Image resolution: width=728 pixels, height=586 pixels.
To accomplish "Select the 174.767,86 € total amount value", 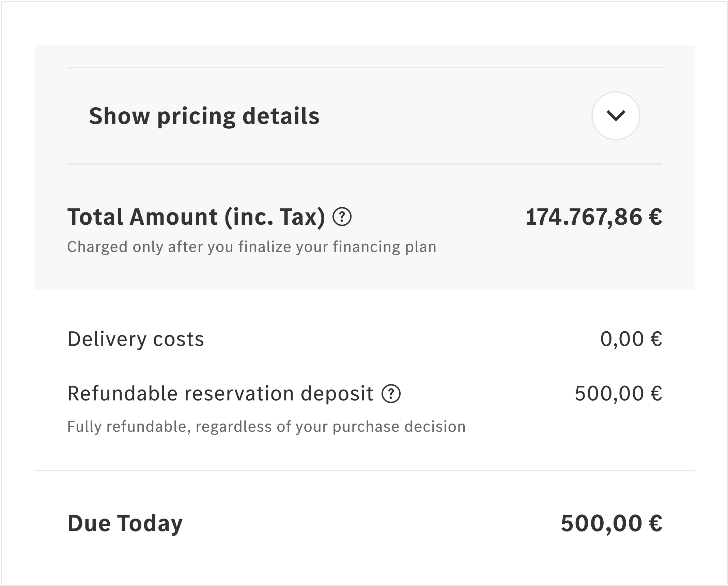I will coord(594,217).
